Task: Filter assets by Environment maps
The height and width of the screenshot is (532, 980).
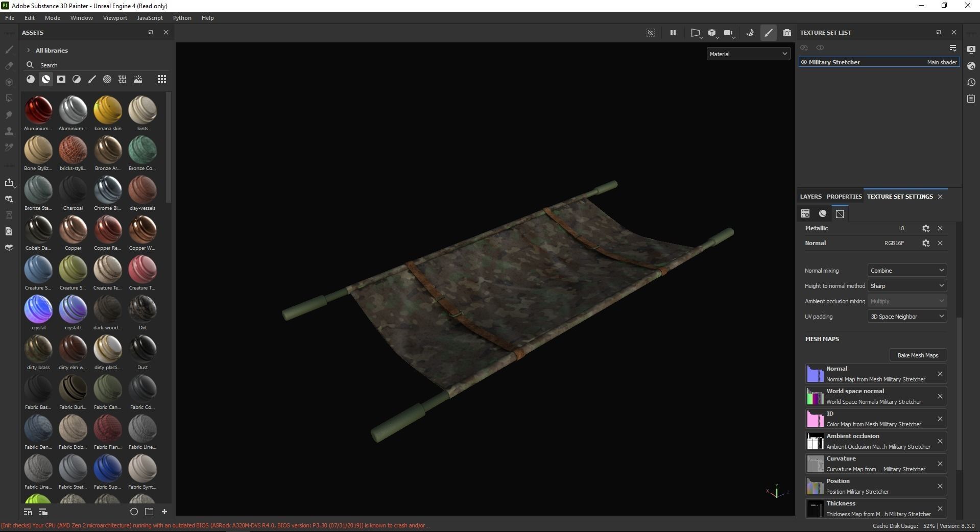Action: pyautogui.click(x=138, y=79)
